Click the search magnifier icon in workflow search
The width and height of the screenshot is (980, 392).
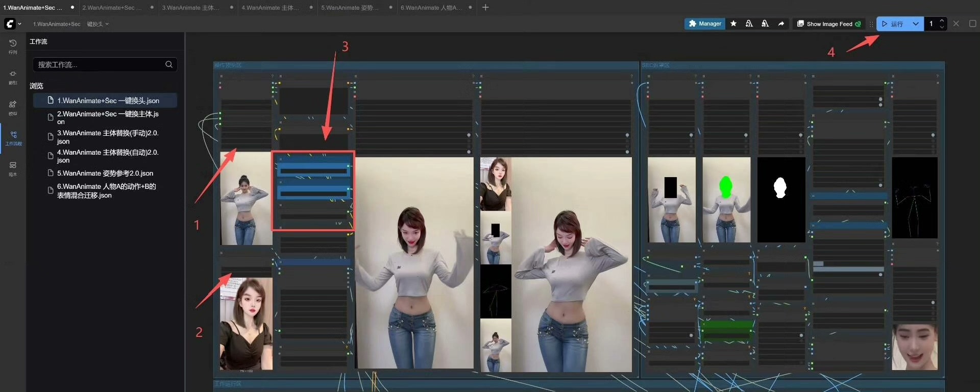169,64
